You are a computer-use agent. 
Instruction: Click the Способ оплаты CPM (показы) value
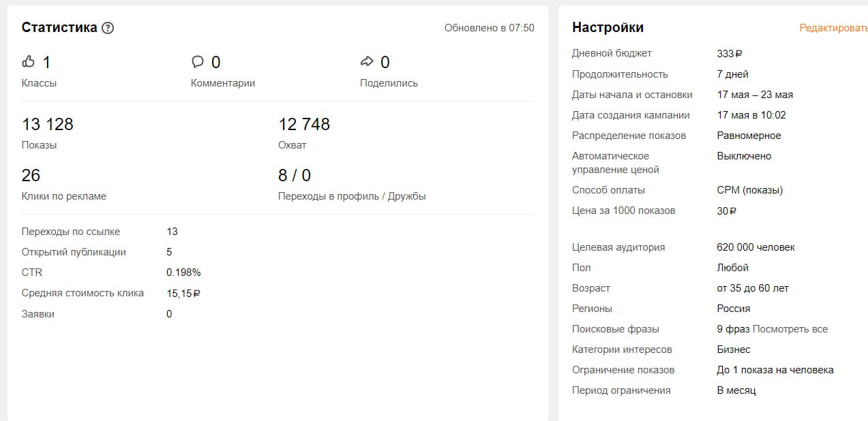click(749, 190)
